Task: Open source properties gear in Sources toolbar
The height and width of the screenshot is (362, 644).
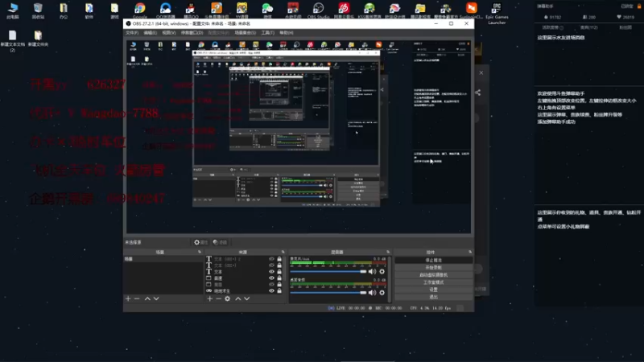Action: (x=228, y=298)
